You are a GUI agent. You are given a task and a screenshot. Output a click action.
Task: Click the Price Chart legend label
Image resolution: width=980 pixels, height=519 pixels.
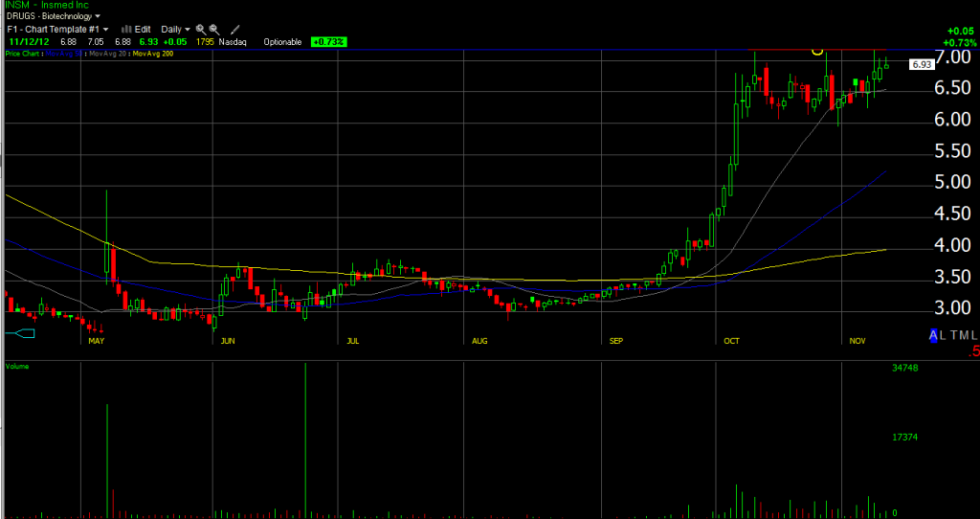pos(23,54)
